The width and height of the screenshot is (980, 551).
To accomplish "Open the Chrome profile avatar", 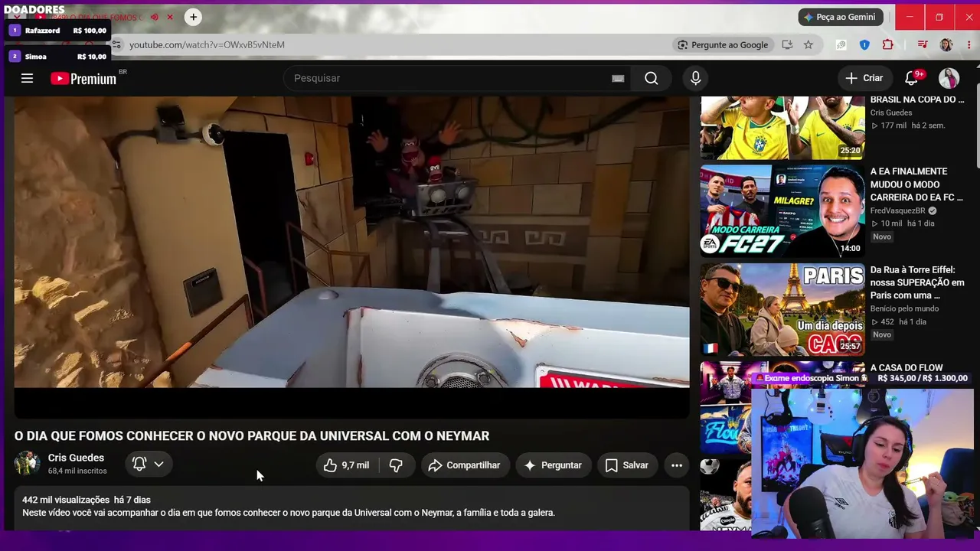I will (x=946, y=44).
